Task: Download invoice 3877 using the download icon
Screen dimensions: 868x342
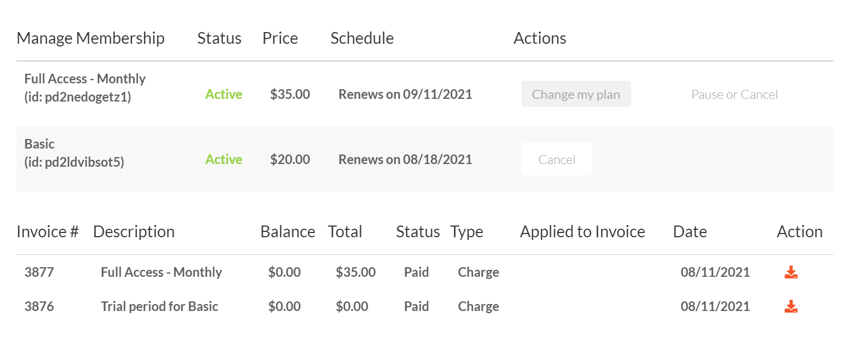Action: pos(791,273)
